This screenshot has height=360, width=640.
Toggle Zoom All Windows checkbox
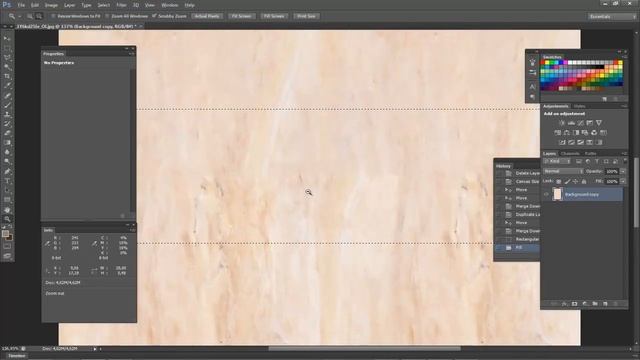point(107,16)
